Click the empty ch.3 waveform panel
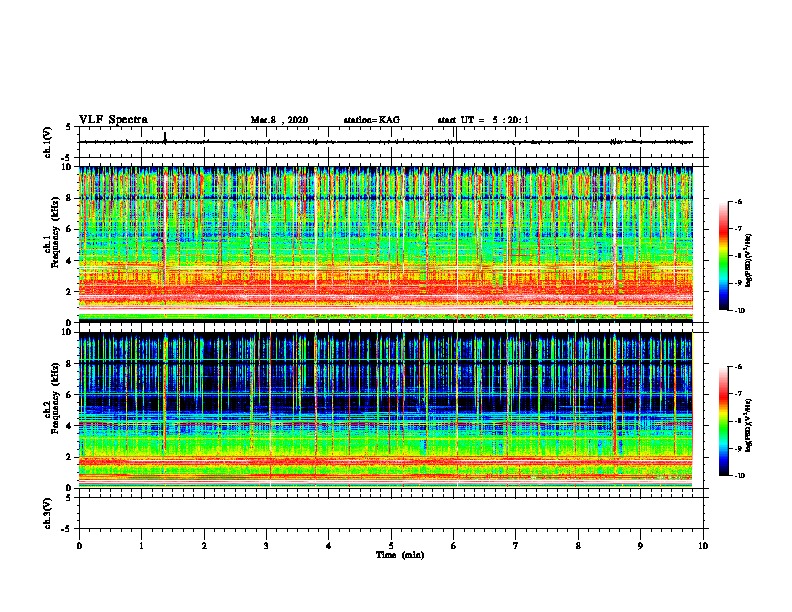The width and height of the screenshot is (792, 612). [391, 513]
